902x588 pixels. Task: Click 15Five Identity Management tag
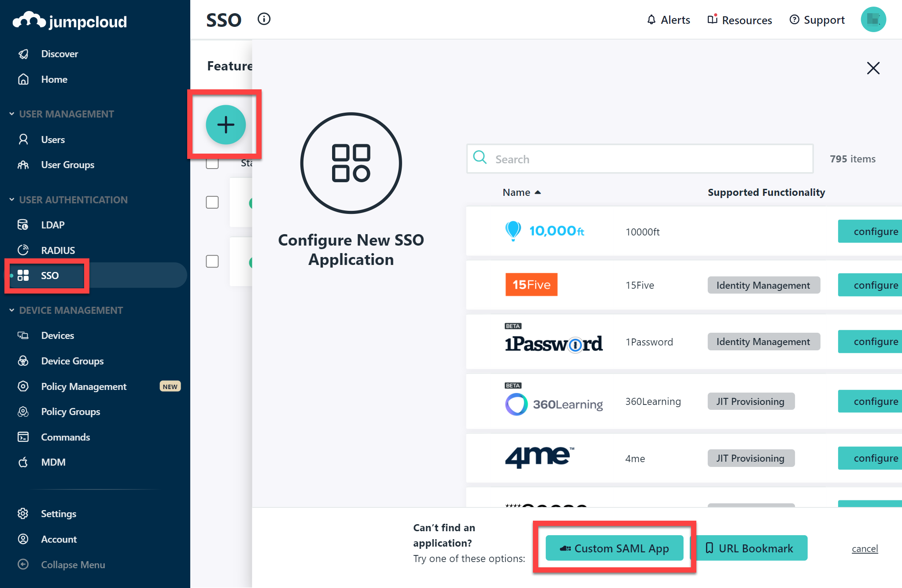pos(764,285)
